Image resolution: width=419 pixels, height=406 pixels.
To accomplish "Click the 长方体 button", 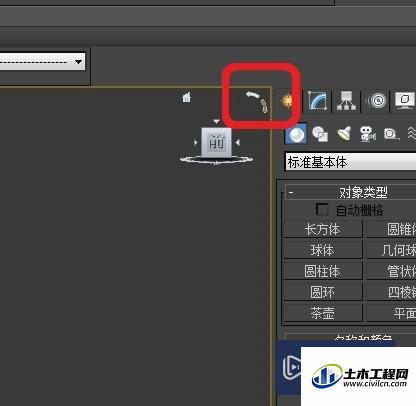I will point(323,229).
